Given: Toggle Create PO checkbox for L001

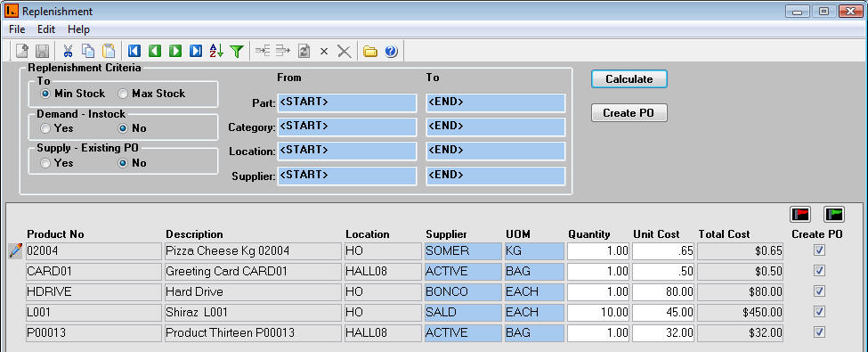Looking at the screenshot, I should (x=819, y=312).
